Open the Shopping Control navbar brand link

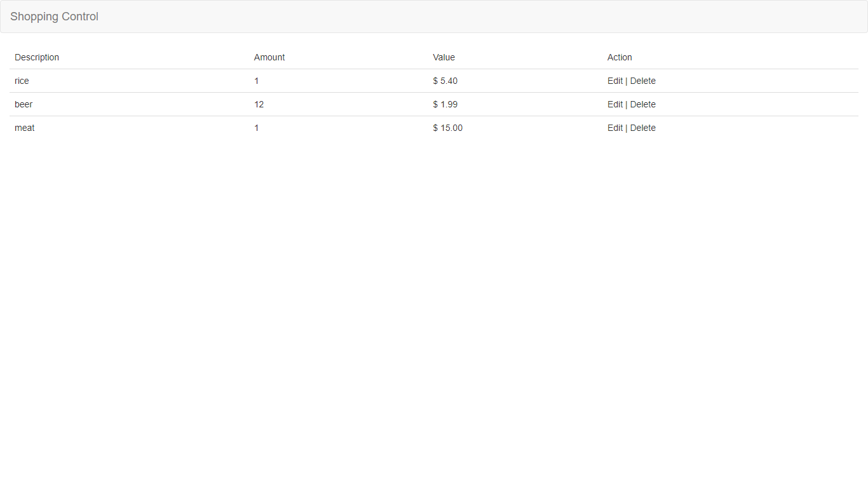pos(54,17)
